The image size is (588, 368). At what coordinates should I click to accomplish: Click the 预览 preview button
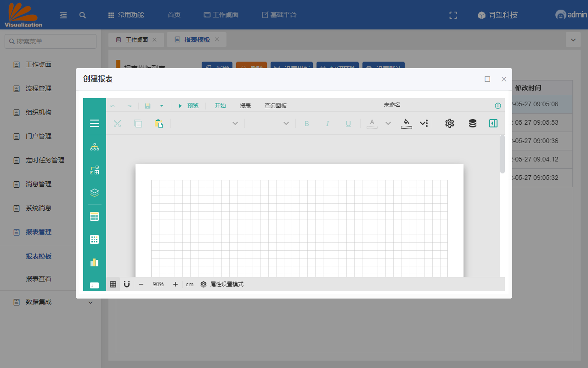pos(189,106)
